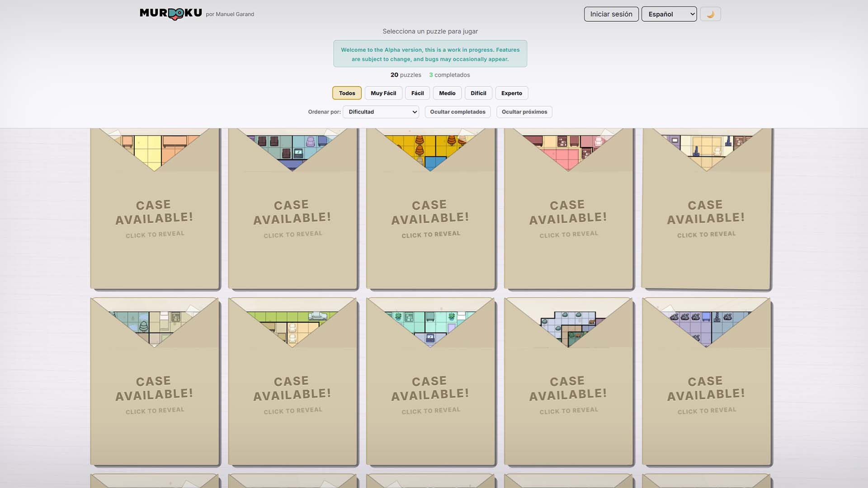This screenshot has height=488, width=868.
Task: Click the "20 puzzles" count text
Action: (x=406, y=75)
